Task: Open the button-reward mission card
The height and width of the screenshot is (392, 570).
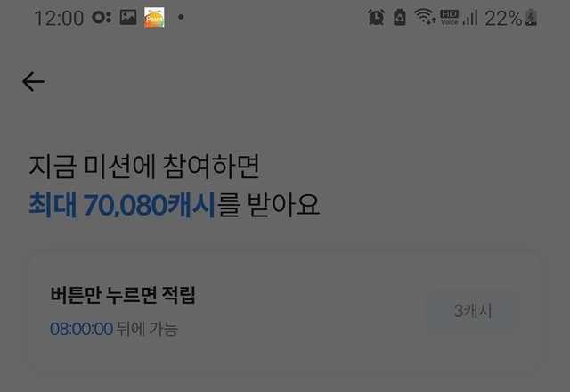Action: coord(285,311)
